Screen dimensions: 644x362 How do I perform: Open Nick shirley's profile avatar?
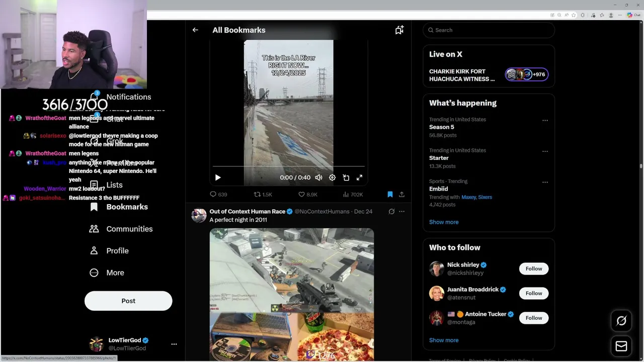437,268
